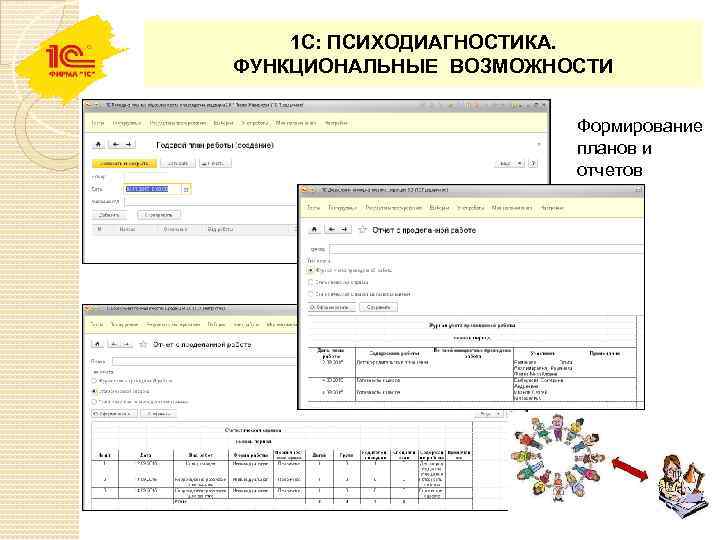Click 'Примечание' column header in journal table

[605, 353]
